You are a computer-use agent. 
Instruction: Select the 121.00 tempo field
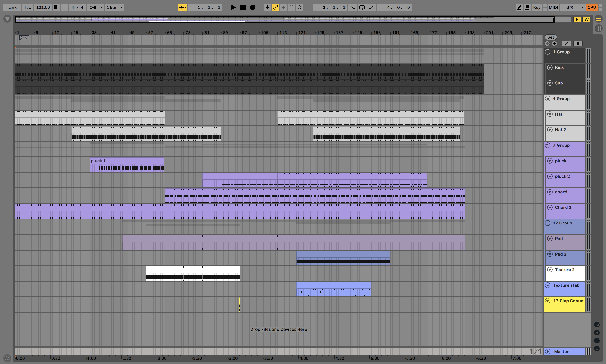point(43,7)
